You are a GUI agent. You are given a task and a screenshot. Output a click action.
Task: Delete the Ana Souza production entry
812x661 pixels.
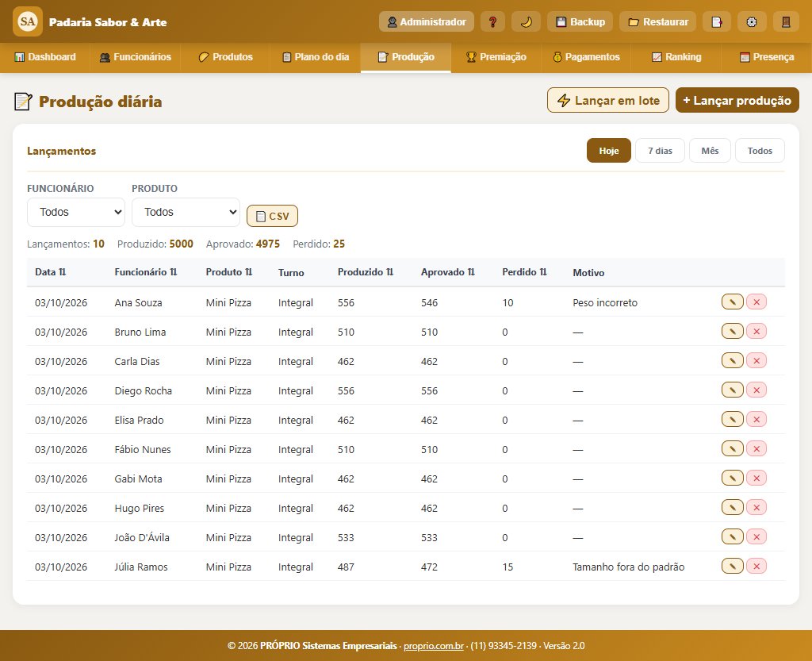756,302
